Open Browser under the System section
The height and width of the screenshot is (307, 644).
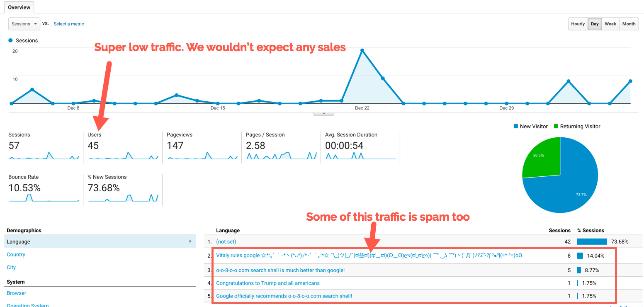[16, 293]
